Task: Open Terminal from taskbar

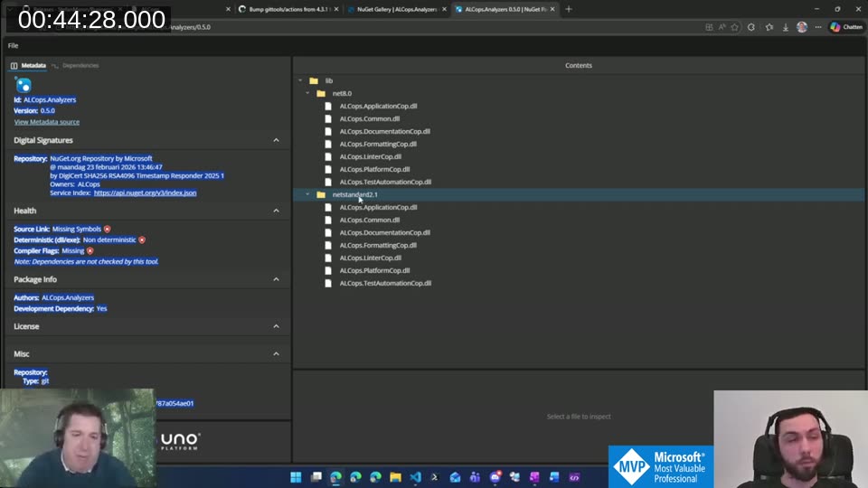Action: 435,477
